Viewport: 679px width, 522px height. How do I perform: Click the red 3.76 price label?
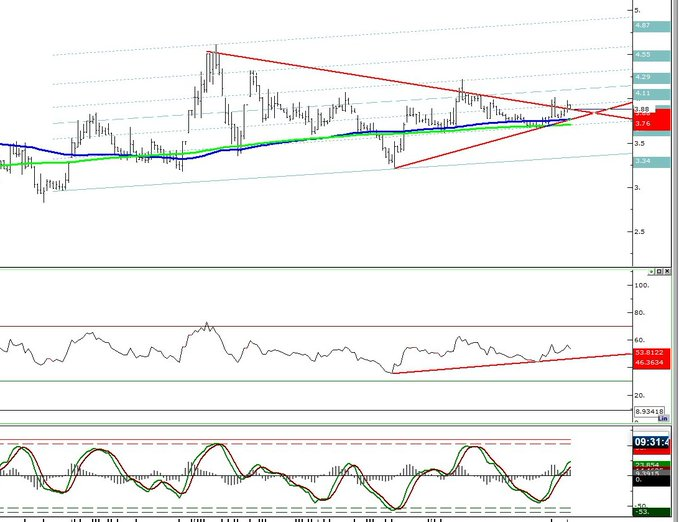click(x=651, y=123)
